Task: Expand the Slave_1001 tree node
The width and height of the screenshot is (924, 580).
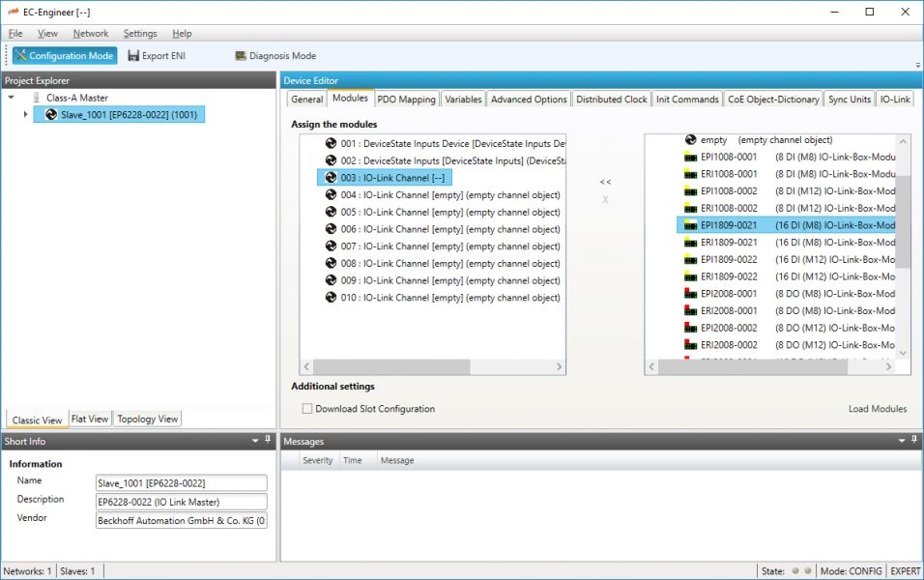Action: 25,115
